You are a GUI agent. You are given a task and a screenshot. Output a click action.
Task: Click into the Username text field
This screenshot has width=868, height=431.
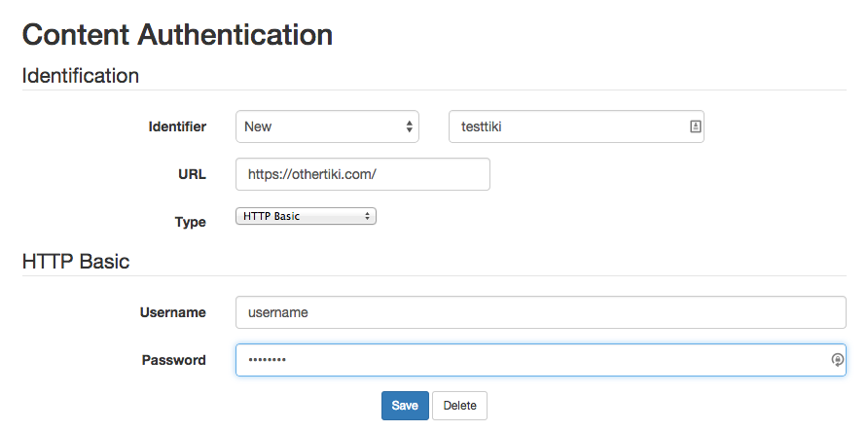pyautogui.click(x=541, y=312)
